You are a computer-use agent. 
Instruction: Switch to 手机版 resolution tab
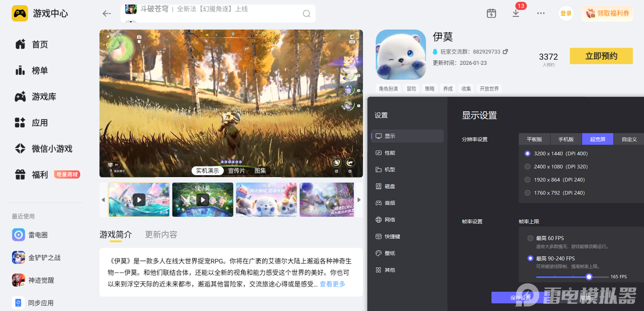566,139
